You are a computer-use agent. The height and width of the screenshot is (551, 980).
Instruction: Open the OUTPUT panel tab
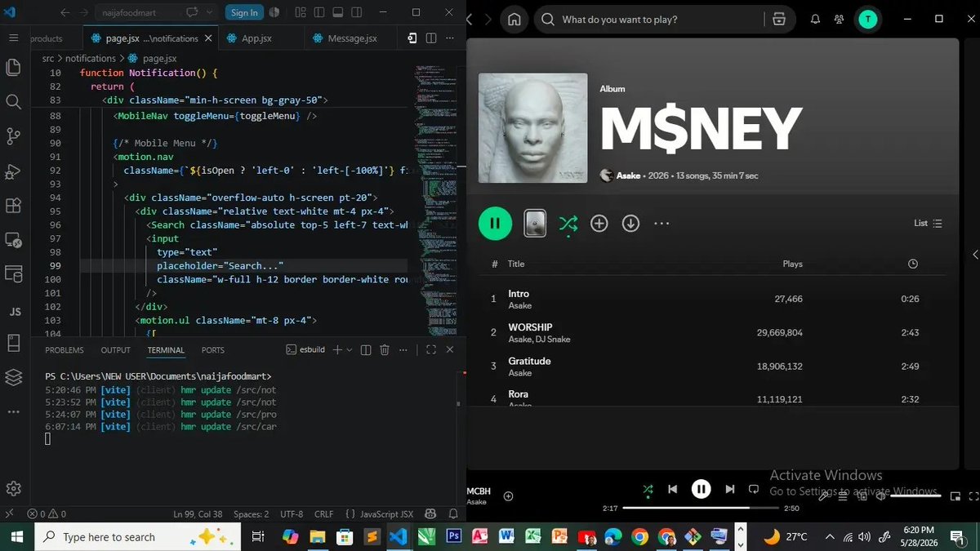pyautogui.click(x=115, y=350)
